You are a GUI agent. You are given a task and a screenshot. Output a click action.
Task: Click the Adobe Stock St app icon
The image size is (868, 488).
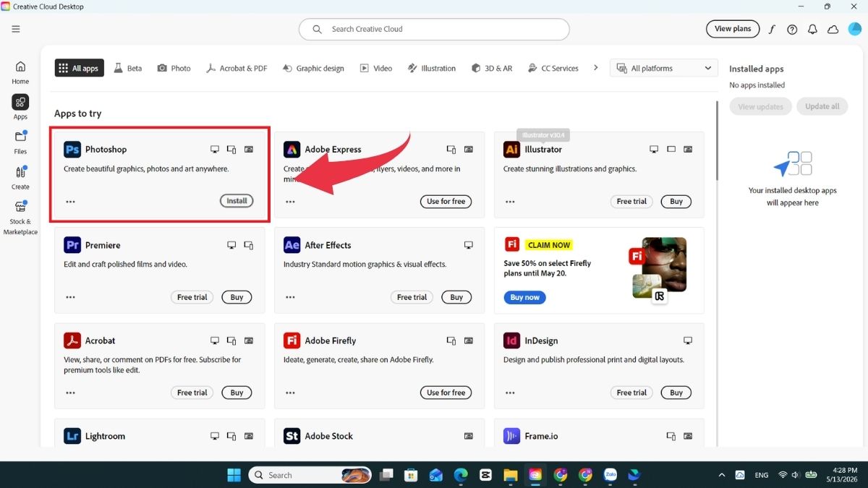click(x=292, y=435)
